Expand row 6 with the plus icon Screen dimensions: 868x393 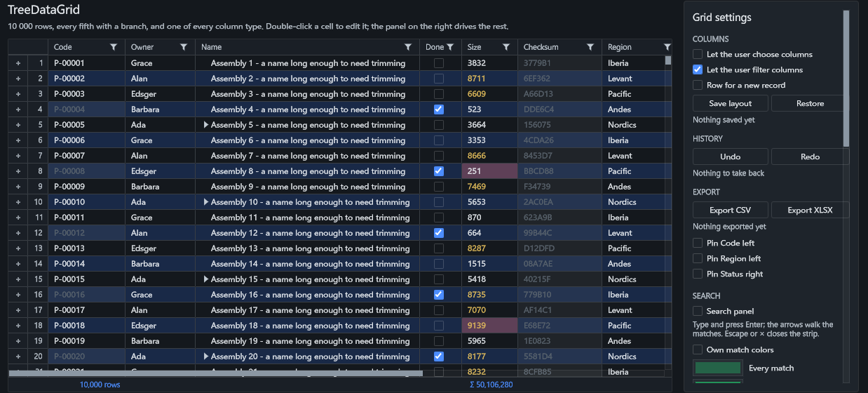18,140
